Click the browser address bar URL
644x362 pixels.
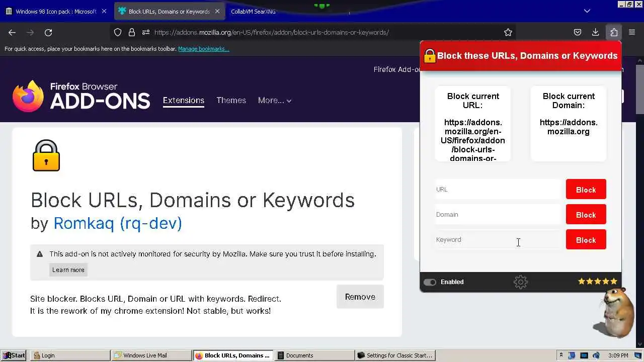[272, 32]
